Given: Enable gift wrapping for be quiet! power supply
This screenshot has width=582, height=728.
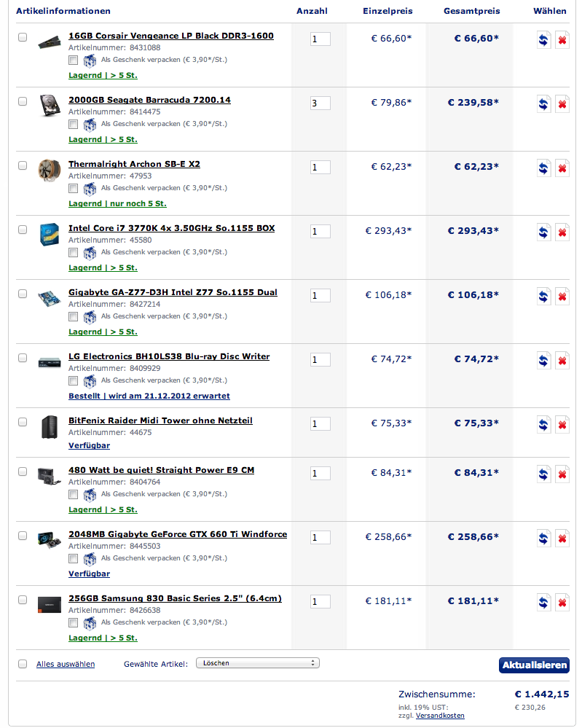Looking at the screenshot, I should 73,495.
